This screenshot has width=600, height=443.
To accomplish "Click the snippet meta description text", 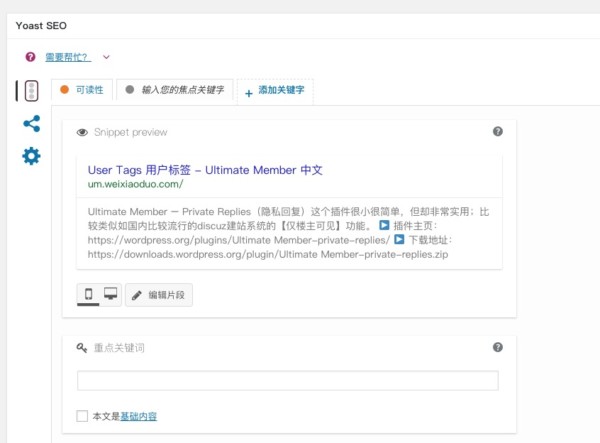I will pos(288,233).
